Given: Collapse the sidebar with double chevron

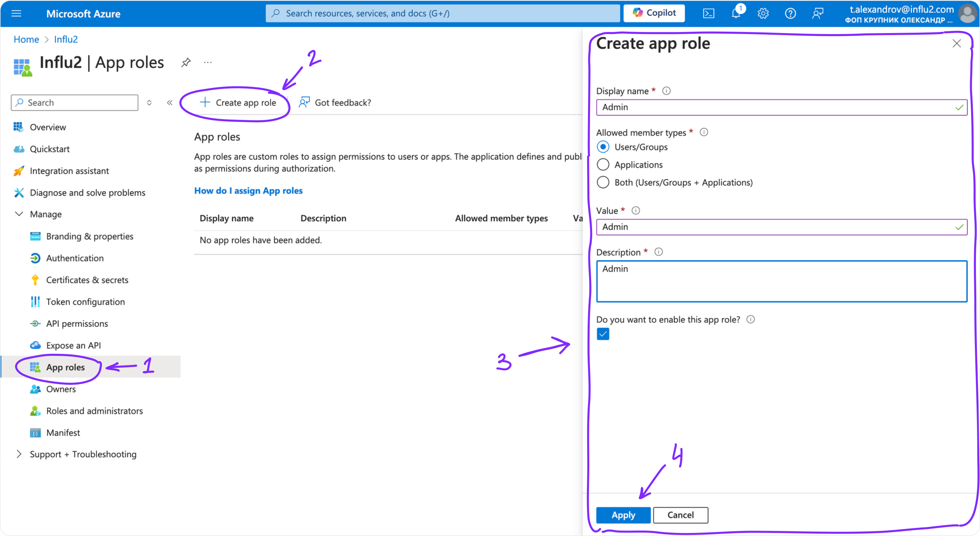Looking at the screenshot, I should (170, 103).
